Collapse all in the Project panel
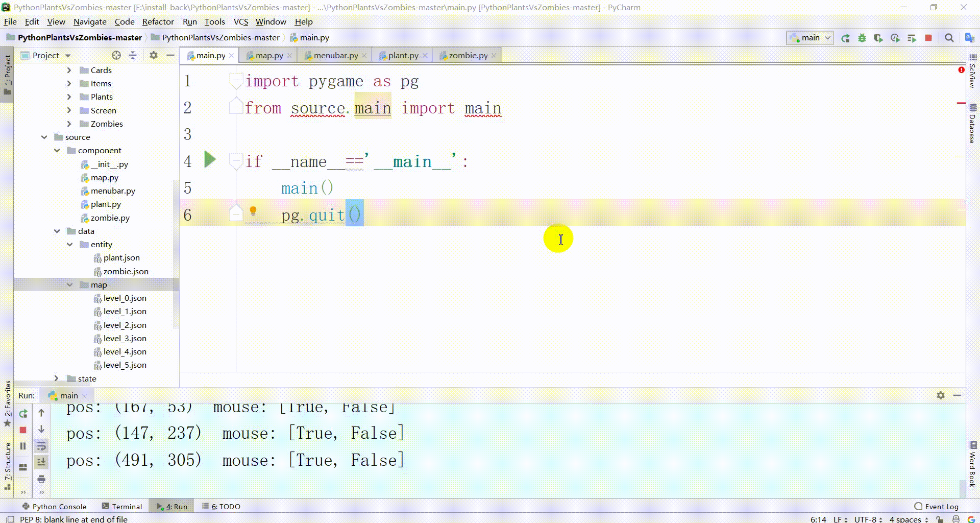Screen dimensions: 980x523 (x=133, y=55)
